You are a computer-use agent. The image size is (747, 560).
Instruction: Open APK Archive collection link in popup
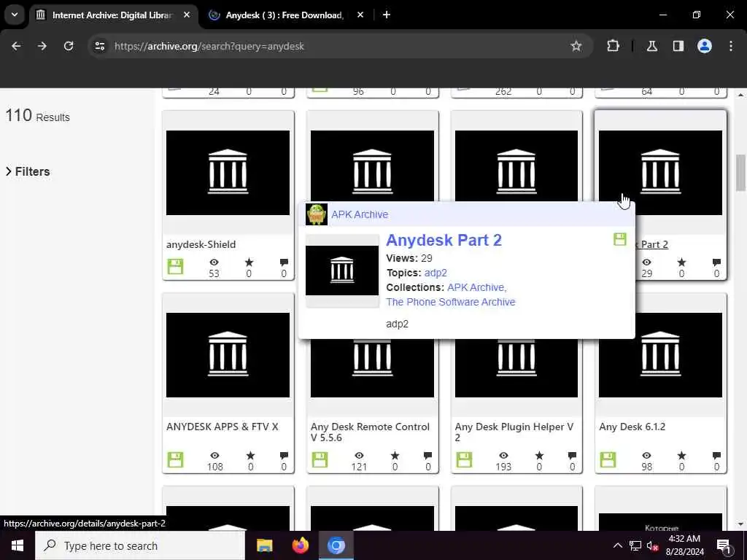coord(360,215)
